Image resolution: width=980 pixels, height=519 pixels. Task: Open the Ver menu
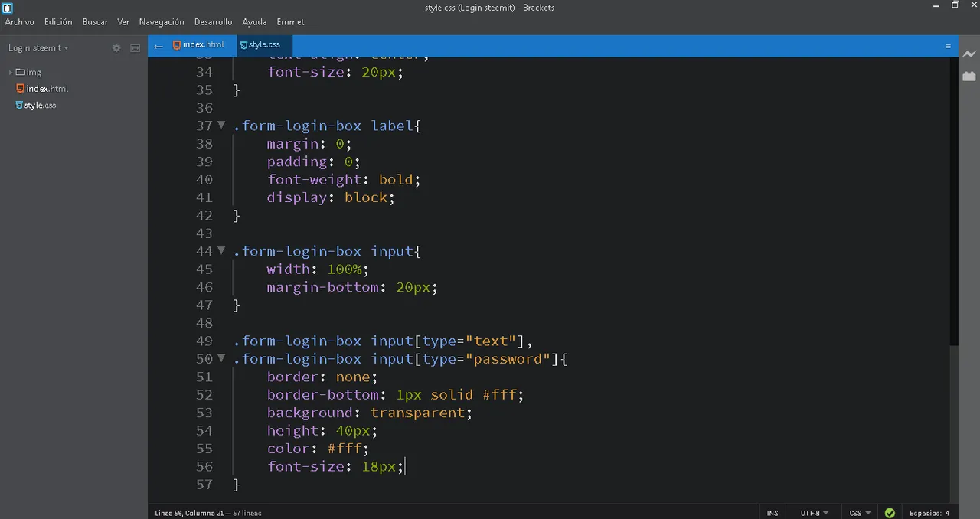(x=123, y=22)
